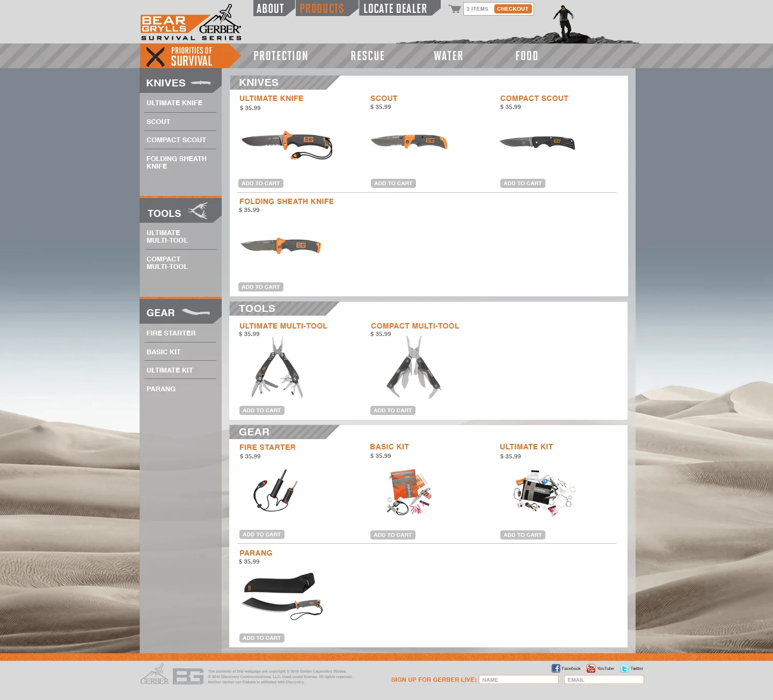
Task: Add Ultimate Multi-Tool to cart
Action: pos(262,411)
